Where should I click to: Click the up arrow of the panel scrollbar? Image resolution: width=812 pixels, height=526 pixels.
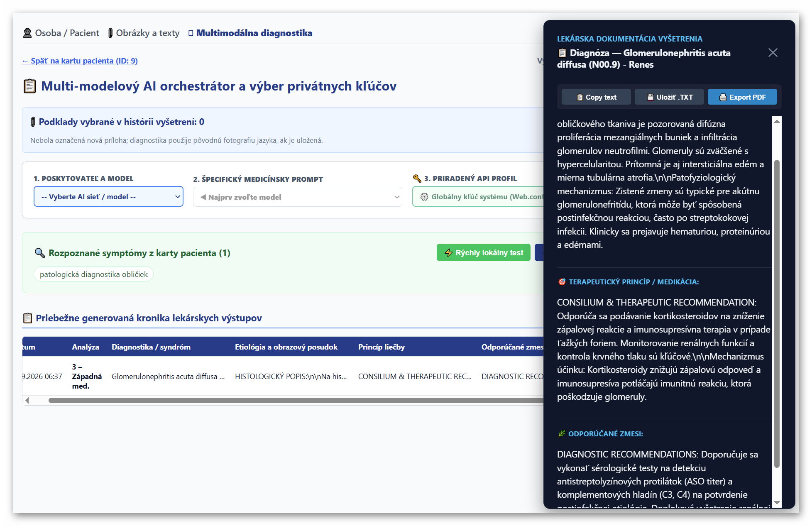(777, 121)
